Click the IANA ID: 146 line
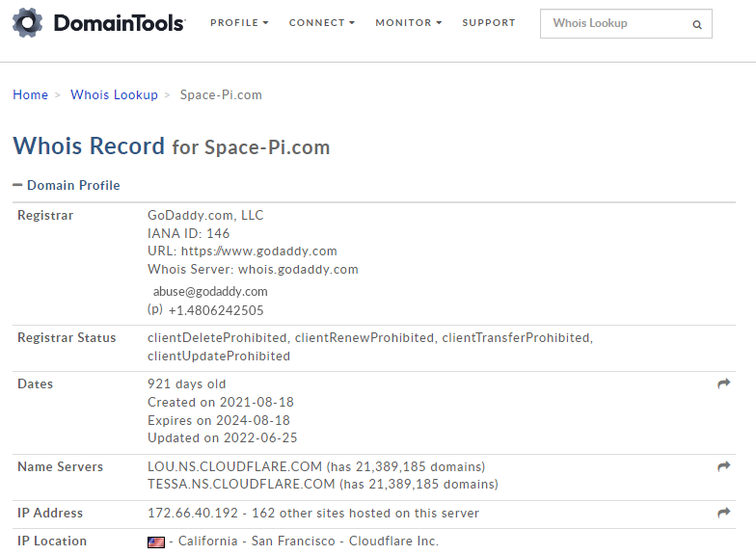 point(189,233)
